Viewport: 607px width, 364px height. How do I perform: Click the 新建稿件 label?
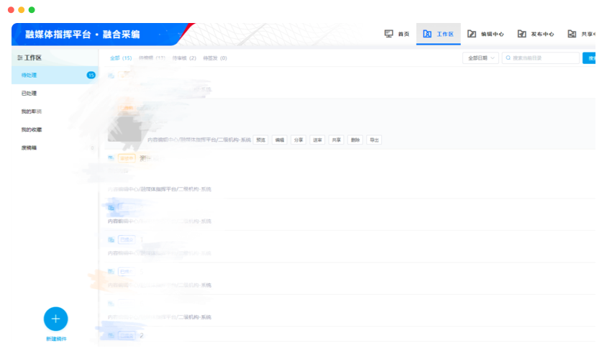56,339
